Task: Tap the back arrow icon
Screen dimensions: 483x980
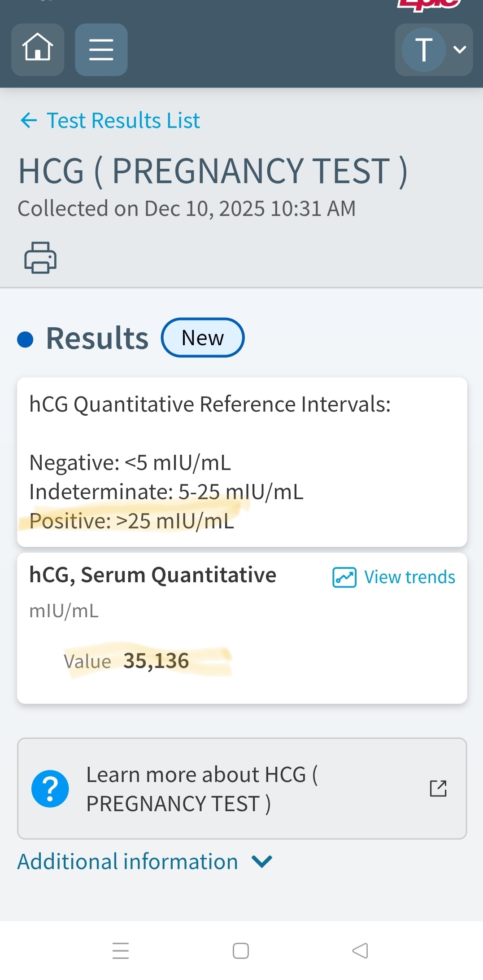Action: click(x=29, y=120)
